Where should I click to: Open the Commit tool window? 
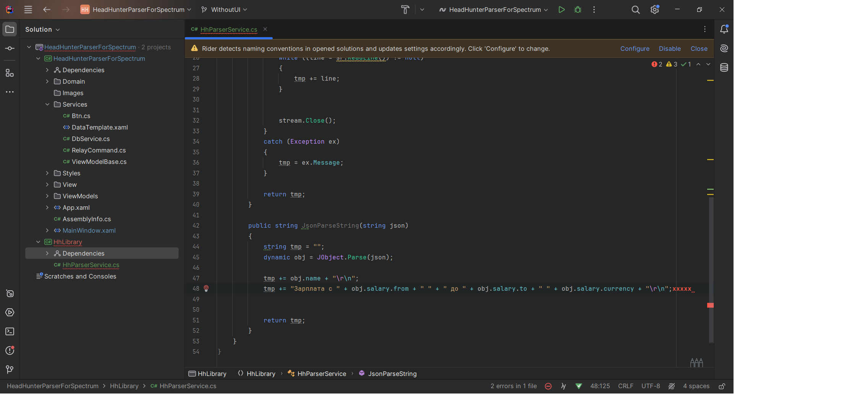point(10,49)
